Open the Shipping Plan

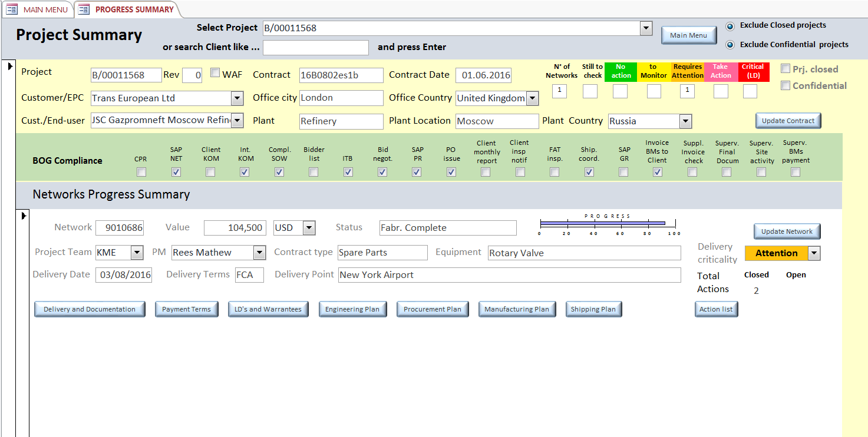coord(593,309)
